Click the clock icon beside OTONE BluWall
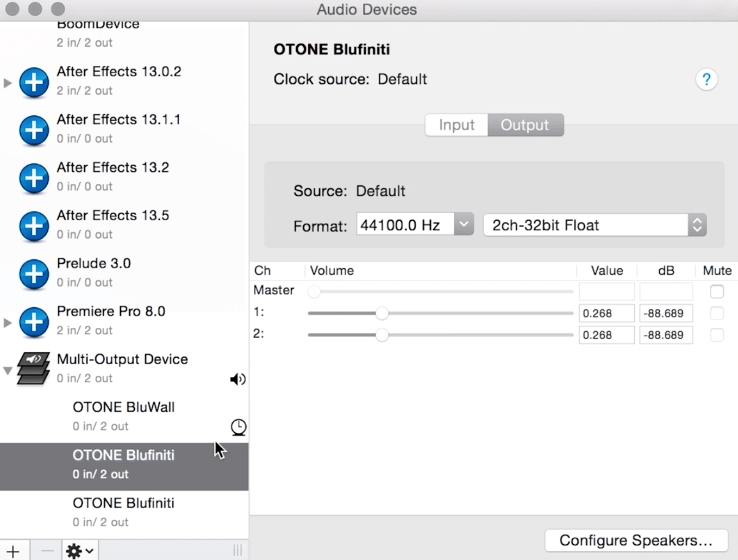This screenshot has height=560, width=738. point(238,427)
